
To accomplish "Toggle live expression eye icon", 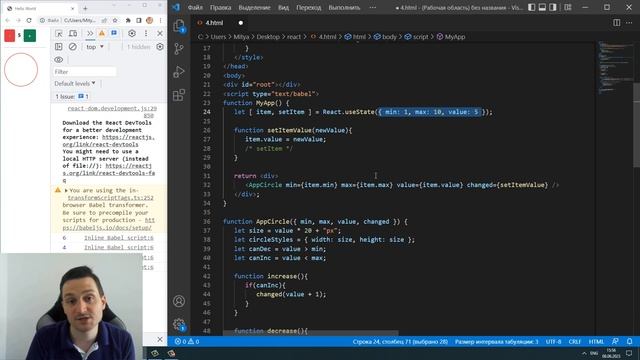I will (59, 60).
